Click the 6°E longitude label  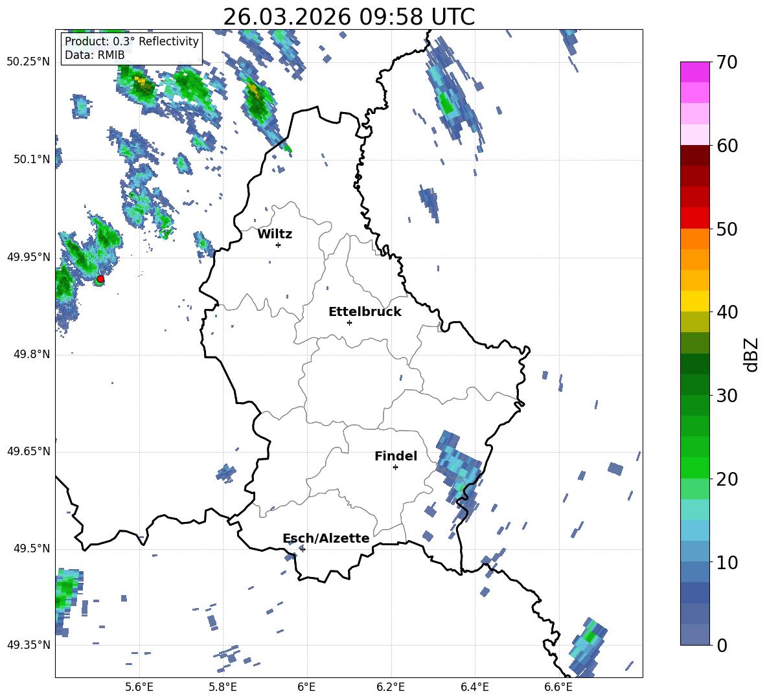point(306,687)
